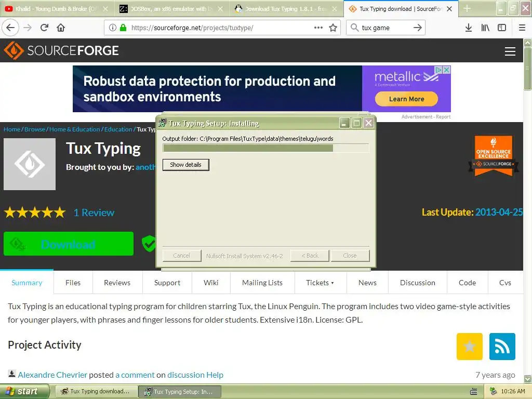Image resolution: width=532 pixels, height=399 pixels.
Task: Click the 'a comment' link
Action: [x=135, y=375]
